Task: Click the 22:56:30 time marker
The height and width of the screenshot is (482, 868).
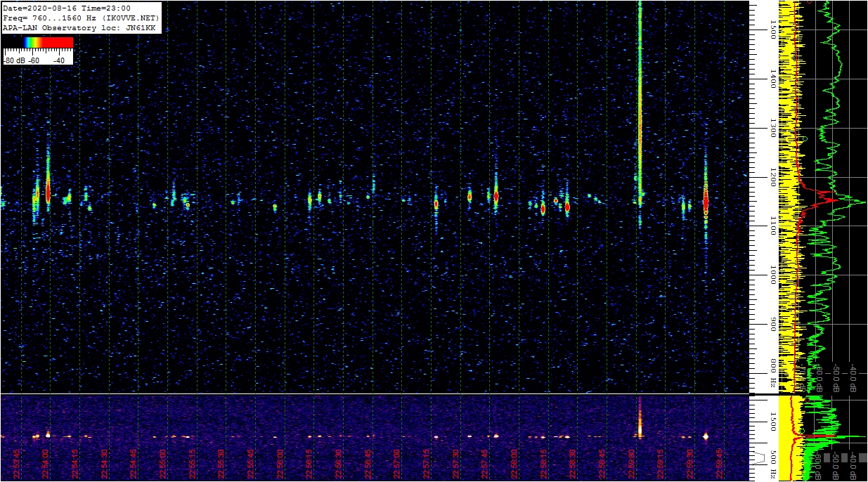Action: pos(339,464)
